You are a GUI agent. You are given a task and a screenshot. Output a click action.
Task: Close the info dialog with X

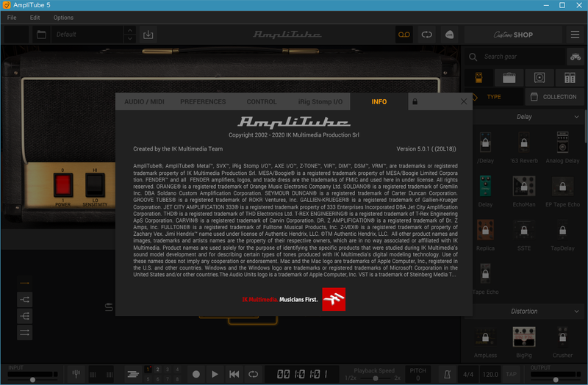pos(464,101)
